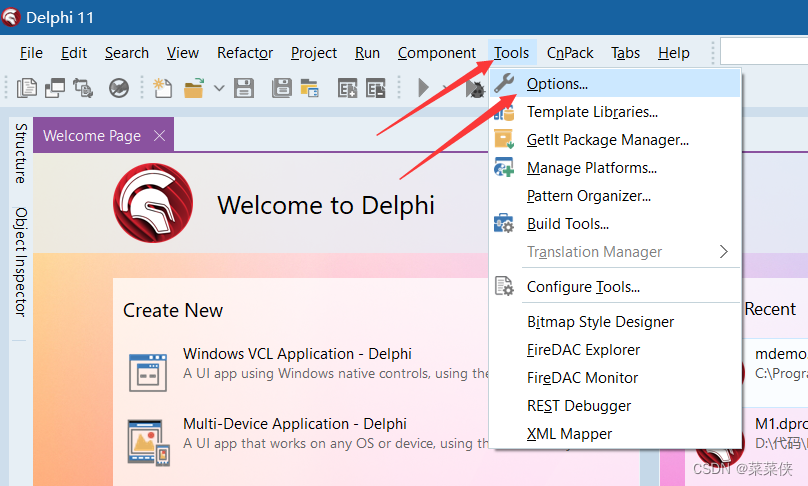
Task: Open the Help menu
Action: (x=674, y=53)
